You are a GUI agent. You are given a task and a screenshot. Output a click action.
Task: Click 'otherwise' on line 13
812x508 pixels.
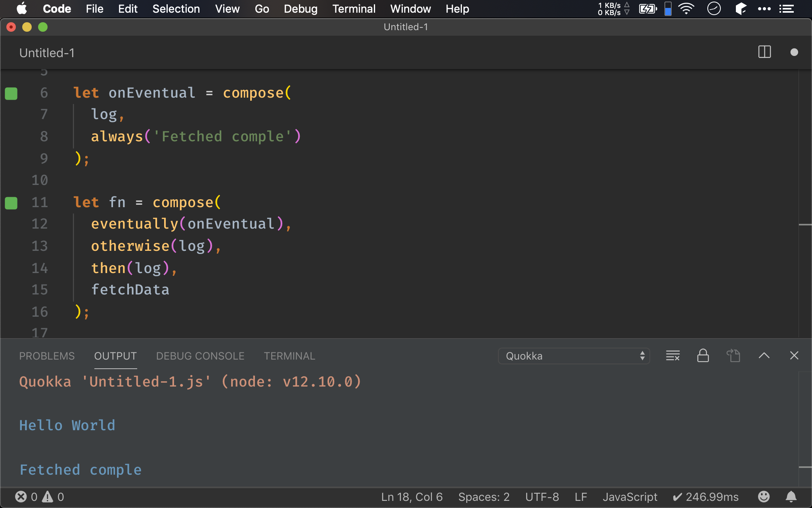pos(130,246)
